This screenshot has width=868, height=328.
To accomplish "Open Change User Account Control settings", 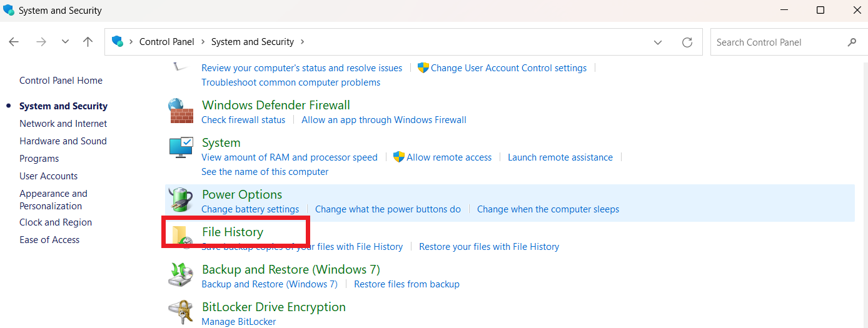I will click(x=508, y=68).
